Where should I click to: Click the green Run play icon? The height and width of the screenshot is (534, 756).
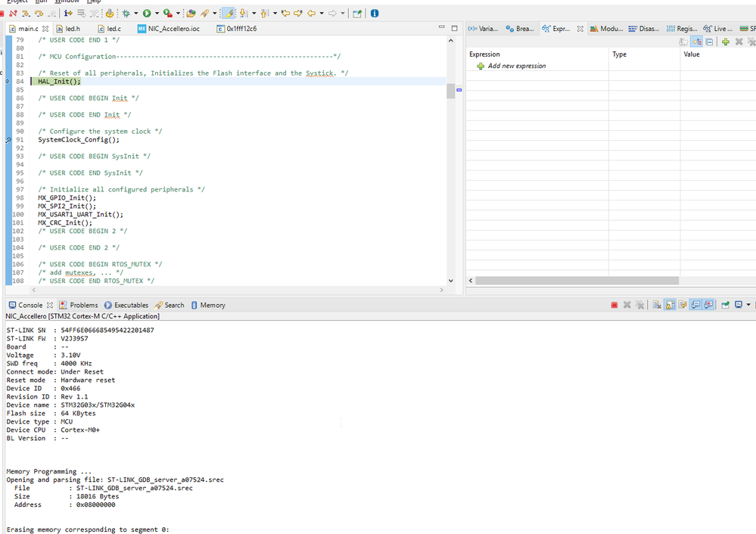pos(147,13)
